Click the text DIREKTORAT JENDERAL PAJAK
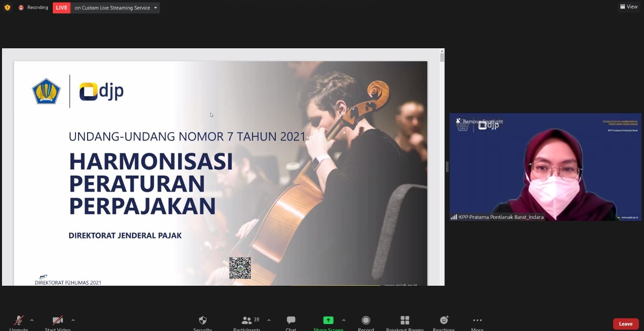 pos(125,235)
